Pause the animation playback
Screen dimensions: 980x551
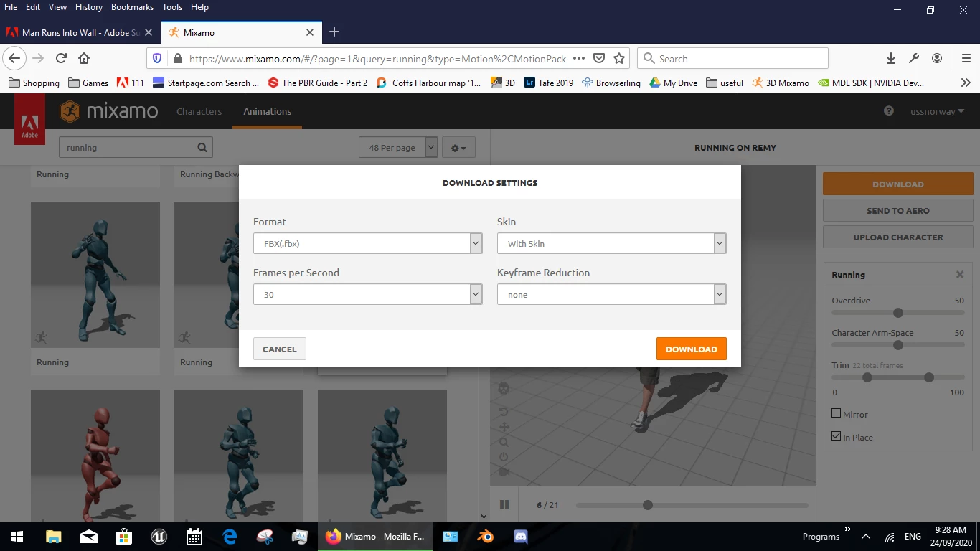pos(504,504)
